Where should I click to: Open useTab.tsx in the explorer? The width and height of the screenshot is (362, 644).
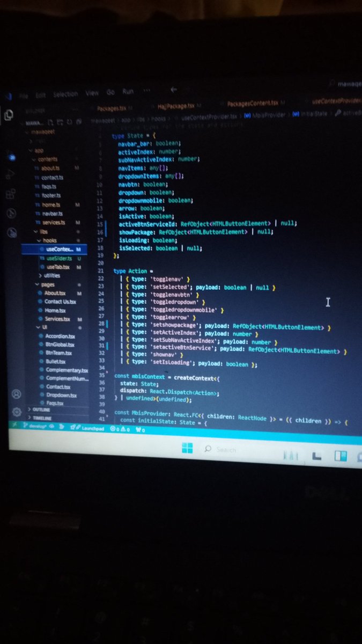(58, 267)
